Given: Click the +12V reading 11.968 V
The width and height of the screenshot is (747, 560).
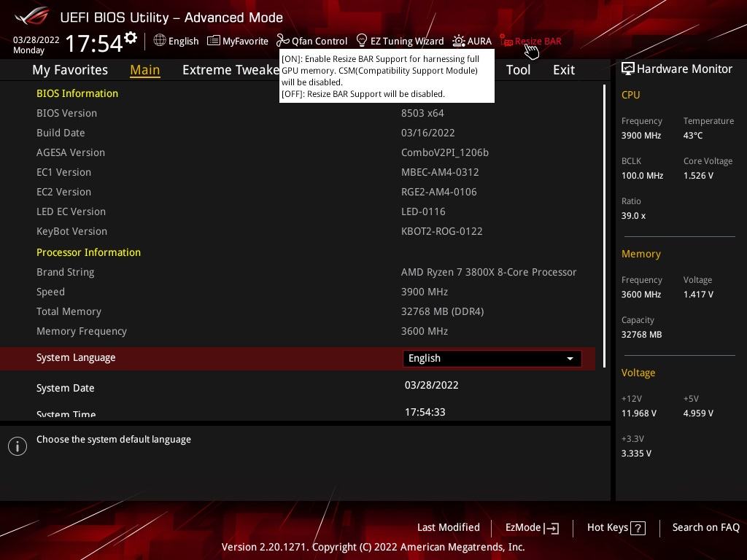Looking at the screenshot, I should (638, 413).
